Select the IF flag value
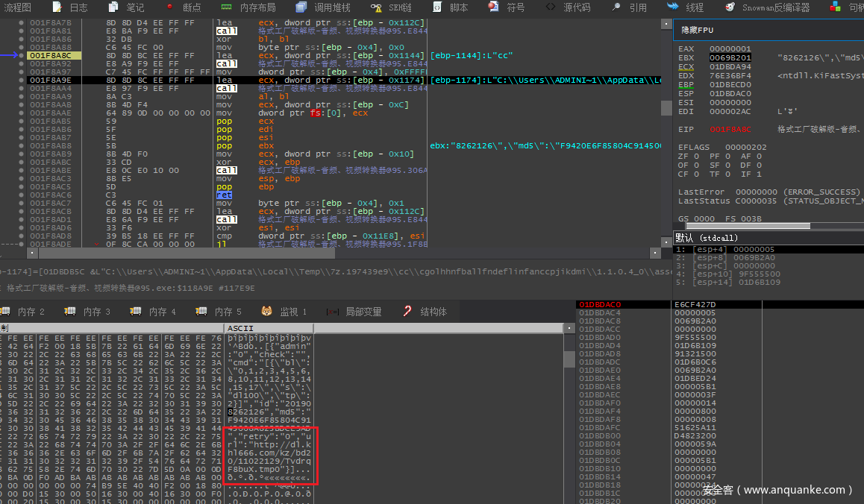The width and height of the screenshot is (864, 504). click(761, 174)
